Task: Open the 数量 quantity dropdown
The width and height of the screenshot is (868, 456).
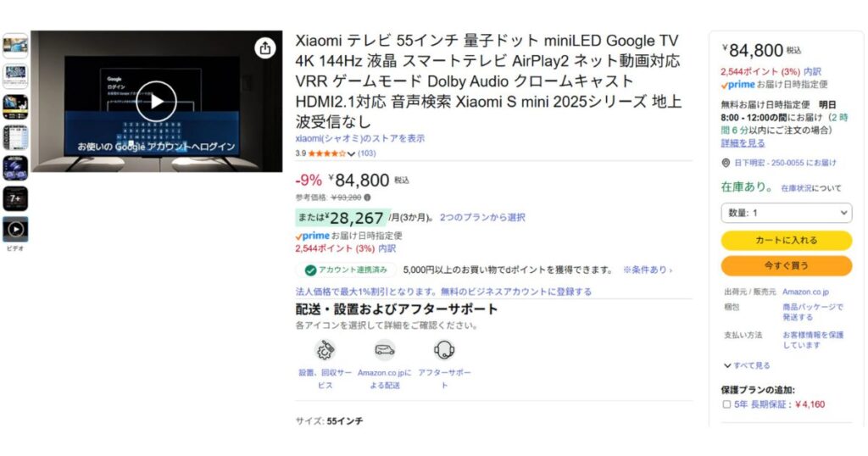Action: point(786,213)
